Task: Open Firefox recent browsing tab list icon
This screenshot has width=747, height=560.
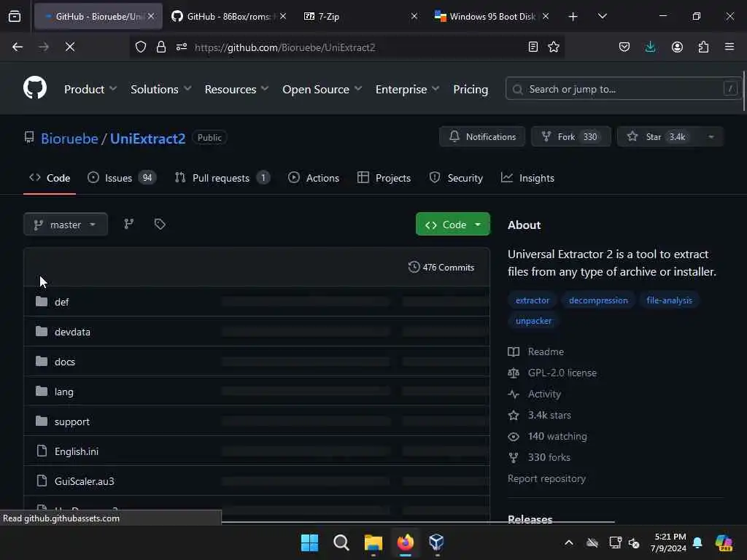Action: 15,17
